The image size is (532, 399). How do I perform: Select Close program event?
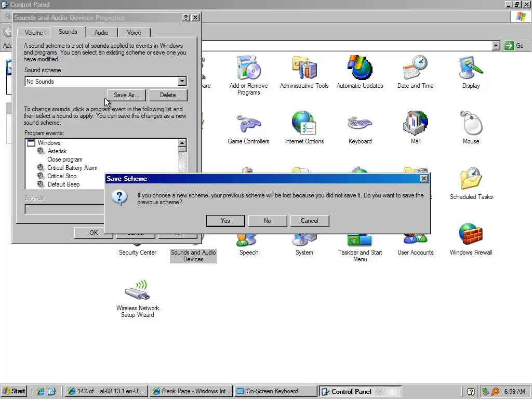(65, 159)
